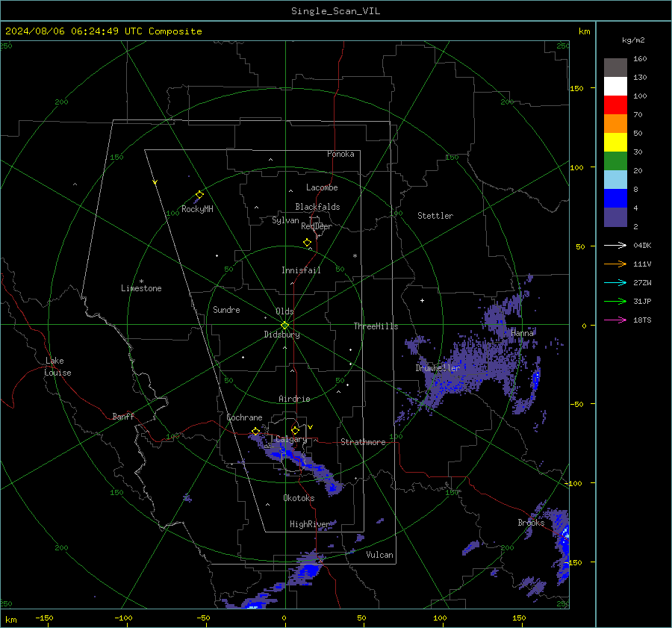Image resolution: width=672 pixels, height=628 pixels.
Task: Click the Lacombe city label
Action: [322, 187]
